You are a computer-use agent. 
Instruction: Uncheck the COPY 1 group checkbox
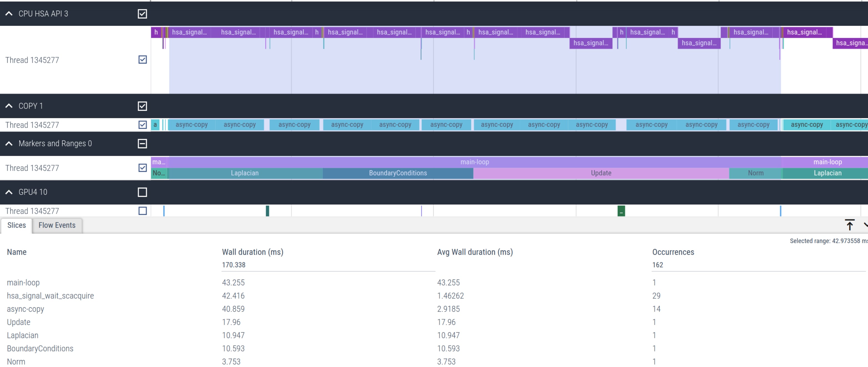point(142,106)
